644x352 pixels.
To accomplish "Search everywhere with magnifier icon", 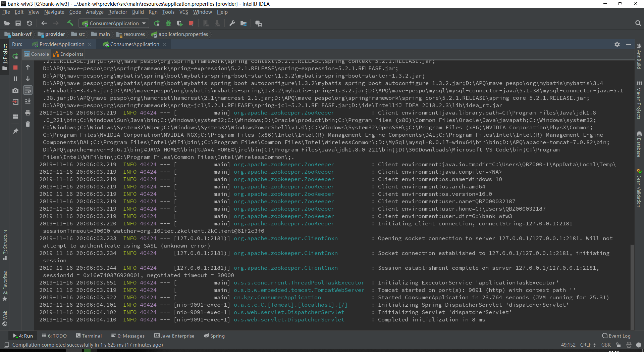I will pyautogui.click(x=638, y=23).
